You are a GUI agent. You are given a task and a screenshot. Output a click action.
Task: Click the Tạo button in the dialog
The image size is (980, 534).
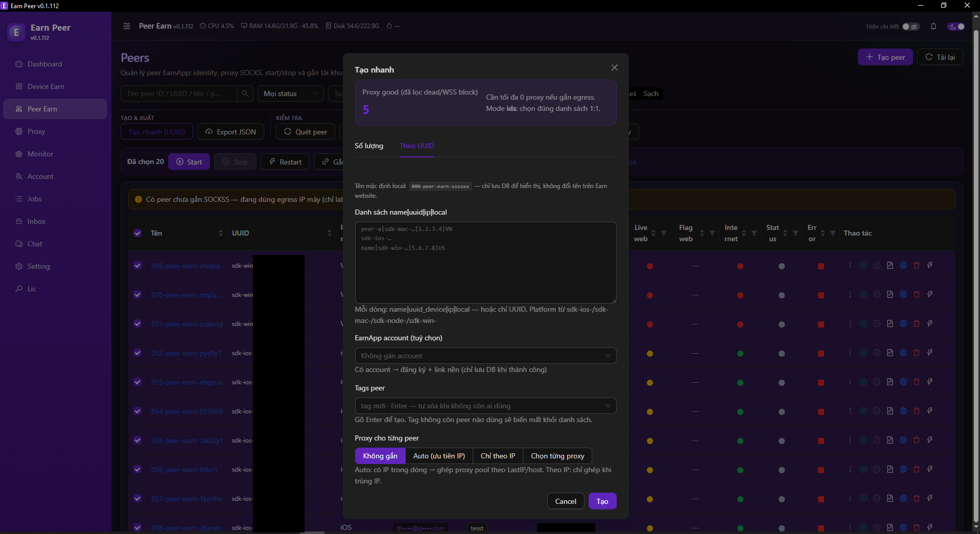point(602,501)
